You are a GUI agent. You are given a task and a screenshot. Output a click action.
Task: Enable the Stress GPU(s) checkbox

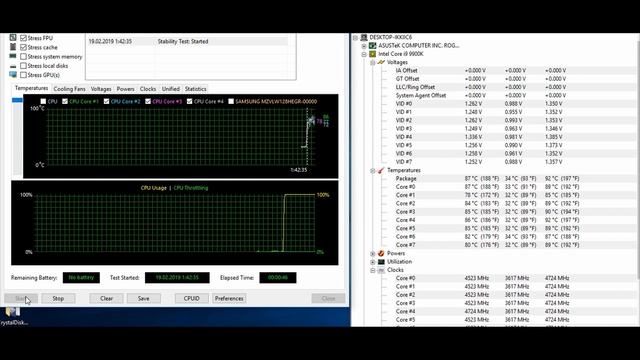(x=23, y=75)
